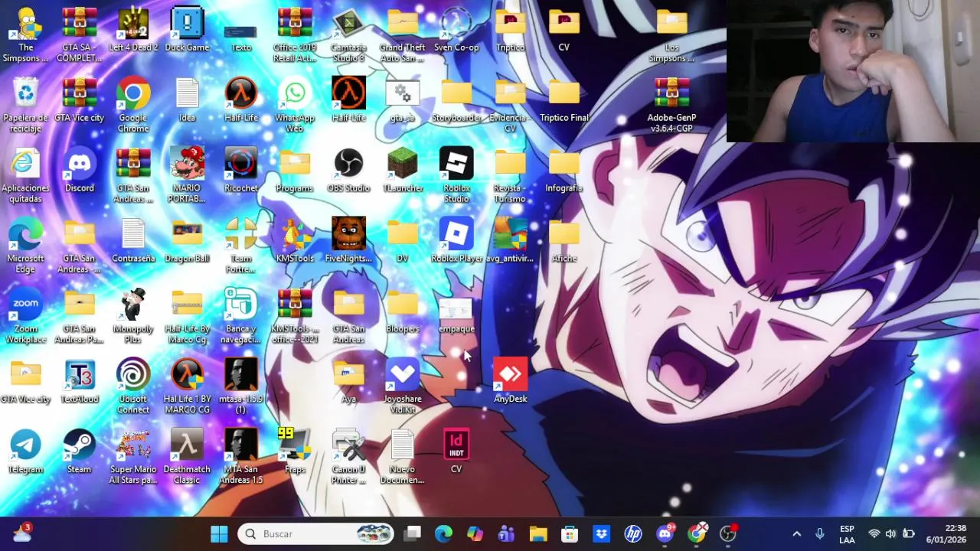Open Task View from the taskbar

413,533
